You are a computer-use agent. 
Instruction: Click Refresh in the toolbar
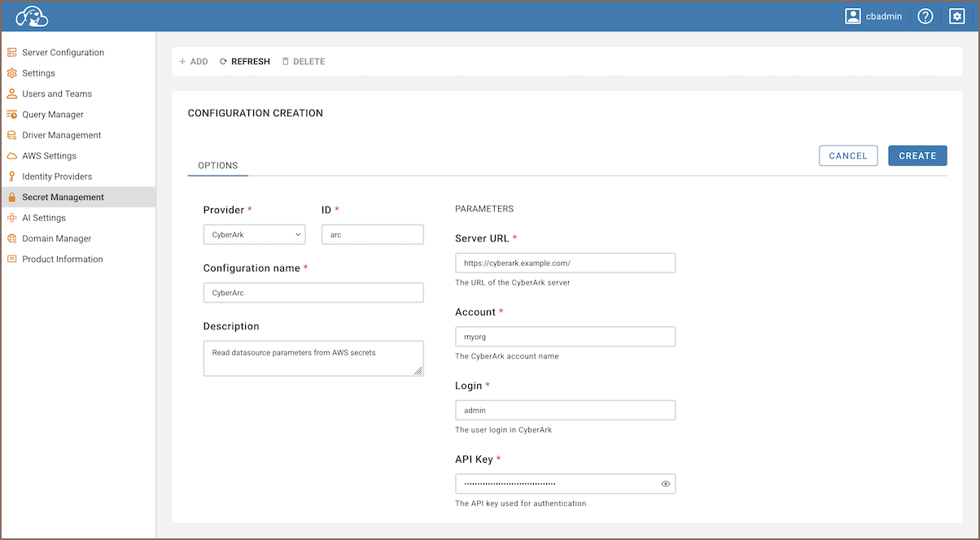(244, 62)
